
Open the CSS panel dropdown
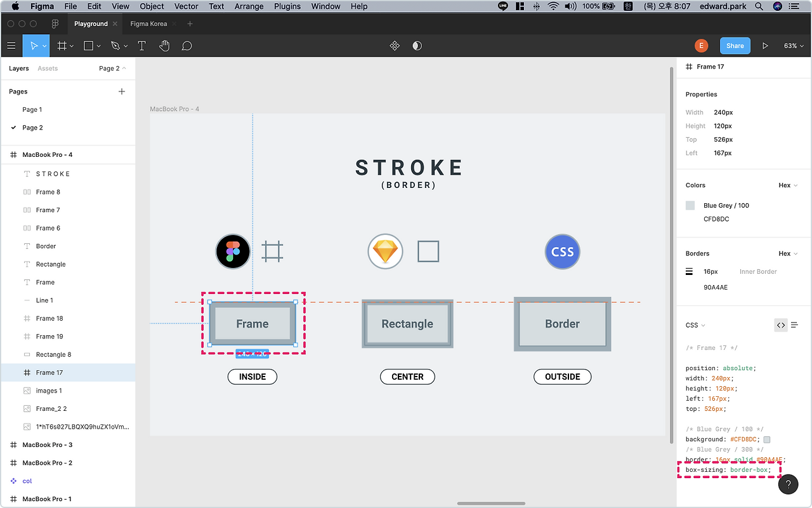695,324
